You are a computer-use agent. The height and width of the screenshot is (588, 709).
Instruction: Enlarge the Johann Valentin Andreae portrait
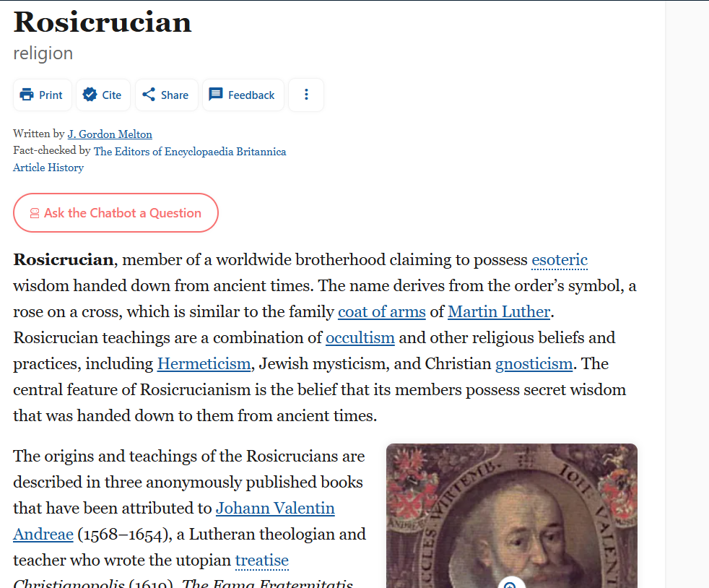[512, 516]
